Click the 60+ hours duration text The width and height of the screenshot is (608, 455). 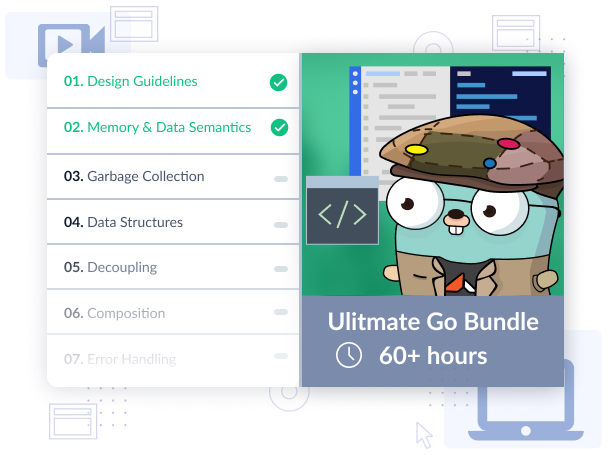(x=432, y=355)
